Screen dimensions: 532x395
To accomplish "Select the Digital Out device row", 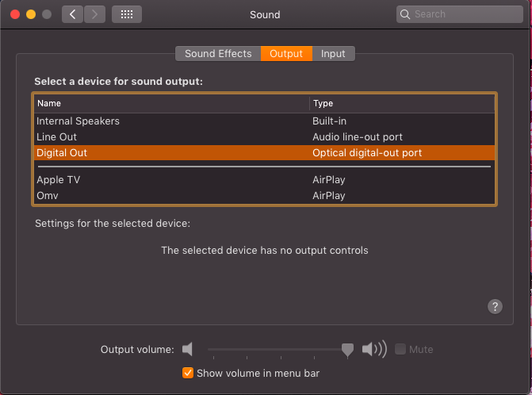I will point(62,152).
